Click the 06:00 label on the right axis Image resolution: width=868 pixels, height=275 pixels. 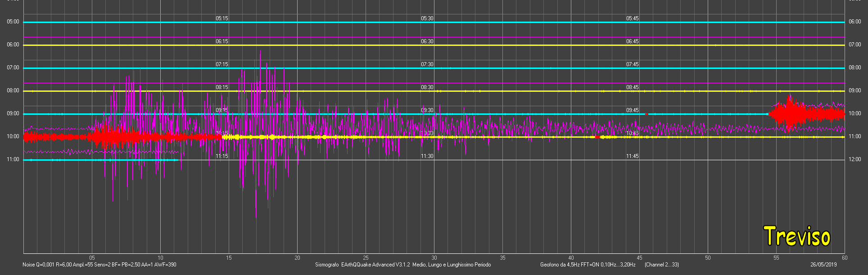(x=855, y=22)
